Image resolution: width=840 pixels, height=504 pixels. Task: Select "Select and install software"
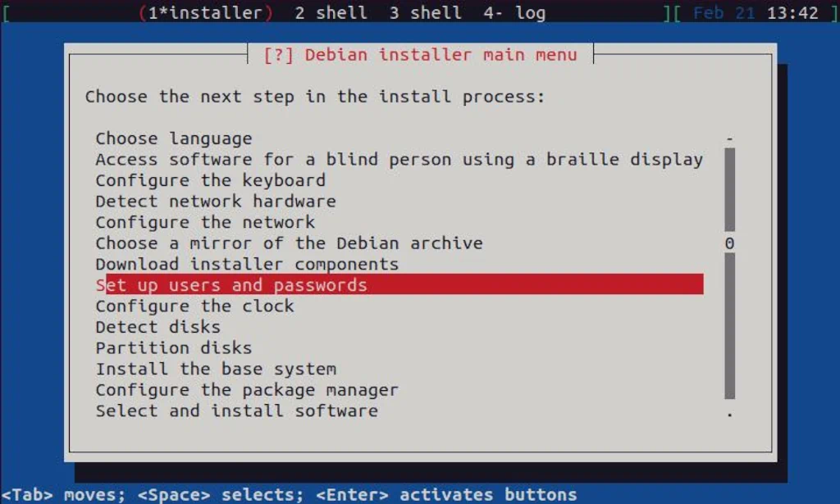236,411
